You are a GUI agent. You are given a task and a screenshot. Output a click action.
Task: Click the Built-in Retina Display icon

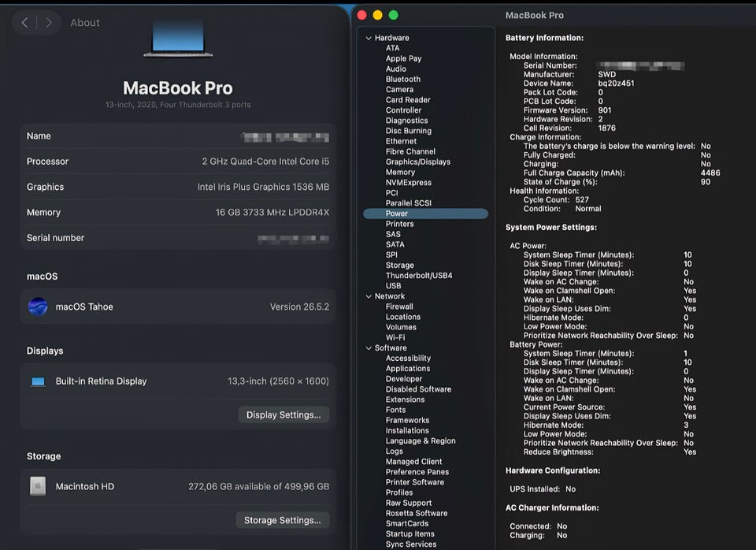point(38,381)
